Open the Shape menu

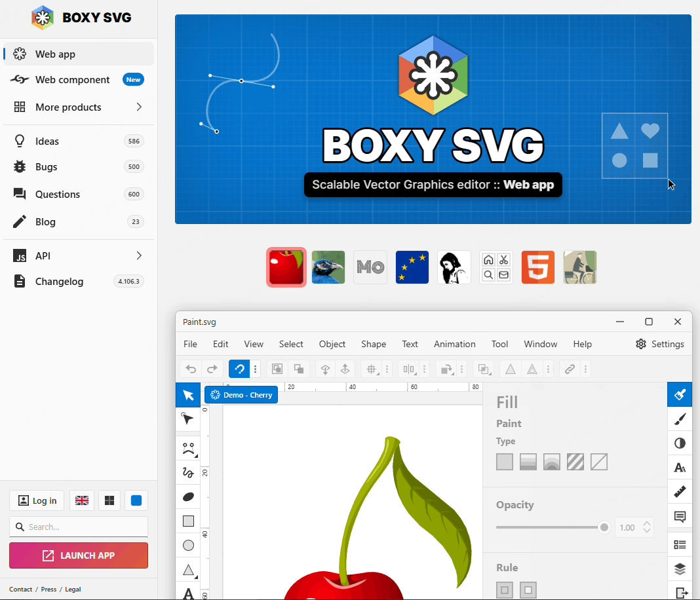pyautogui.click(x=374, y=344)
